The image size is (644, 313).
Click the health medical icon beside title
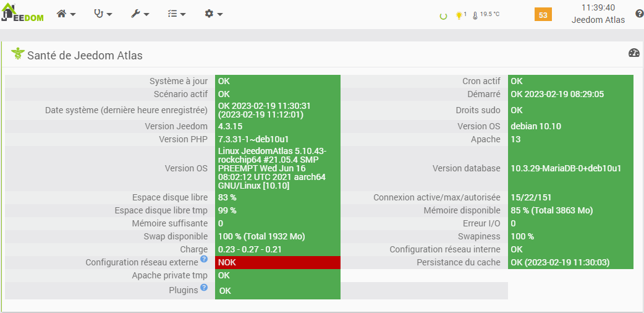click(17, 54)
